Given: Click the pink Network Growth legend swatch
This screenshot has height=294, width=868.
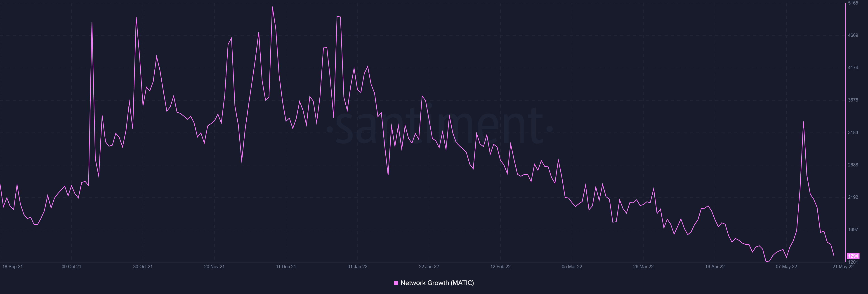Looking at the screenshot, I should 396,283.
